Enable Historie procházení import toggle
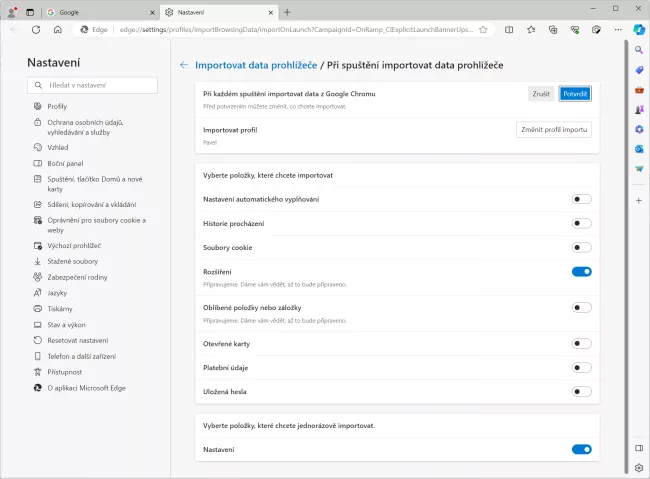650x479 pixels. (581, 223)
